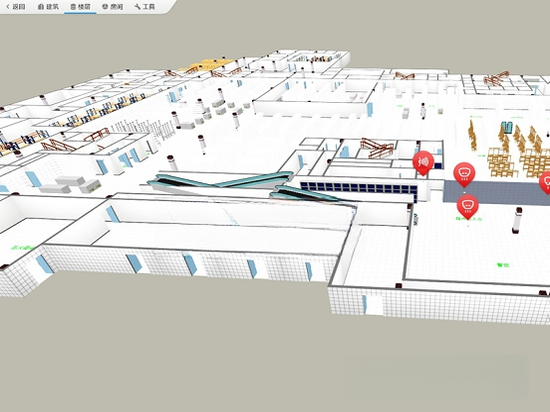Click the partially visible red marker at right edge
550x412 pixels.
545,182
